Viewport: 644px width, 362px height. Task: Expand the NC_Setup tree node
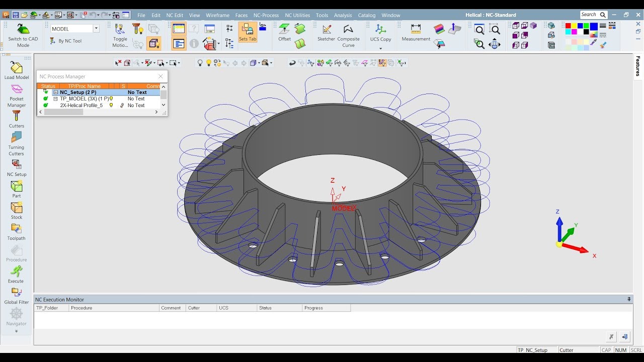56,93
